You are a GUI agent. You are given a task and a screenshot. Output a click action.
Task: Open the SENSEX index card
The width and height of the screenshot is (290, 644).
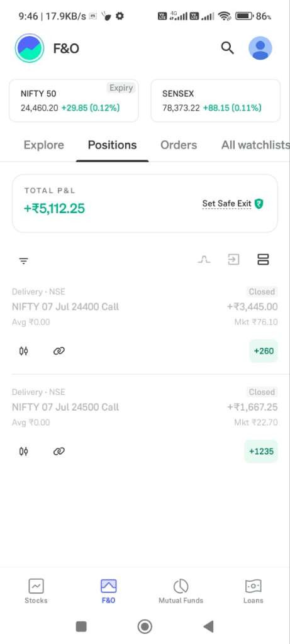[x=216, y=101]
